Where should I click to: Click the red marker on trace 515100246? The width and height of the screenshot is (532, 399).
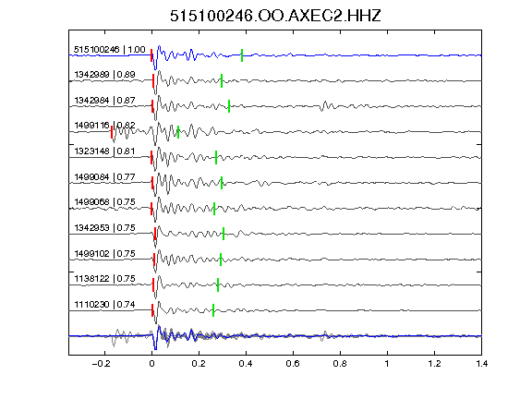click(151, 55)
